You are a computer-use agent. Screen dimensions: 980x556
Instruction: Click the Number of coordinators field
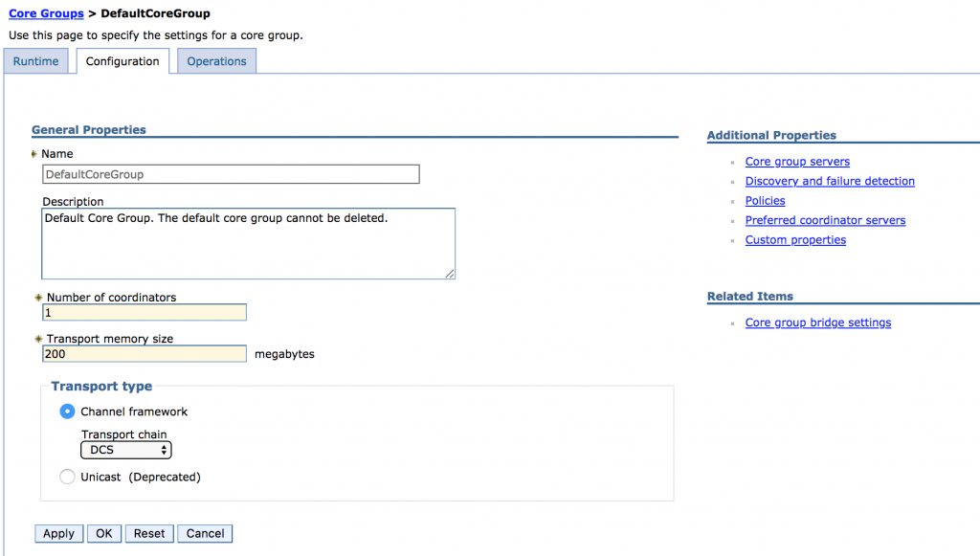coord(145,312)
